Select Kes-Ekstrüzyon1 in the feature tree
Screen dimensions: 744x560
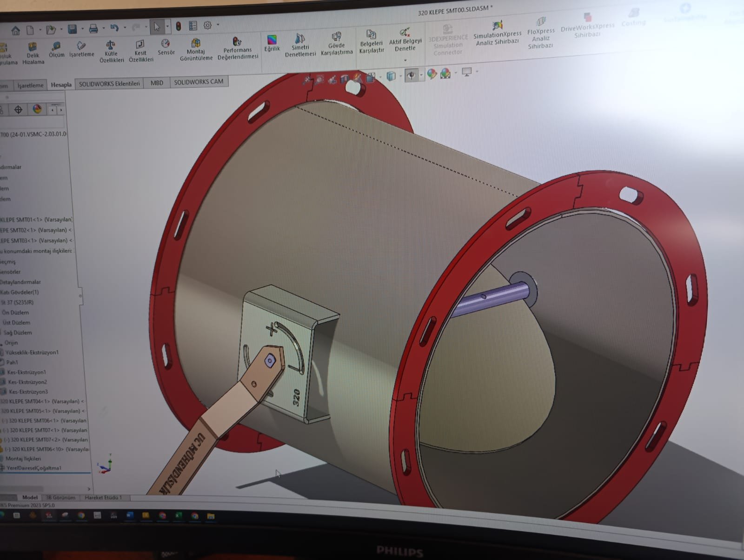pyautogui.click(x=27, y=372)
